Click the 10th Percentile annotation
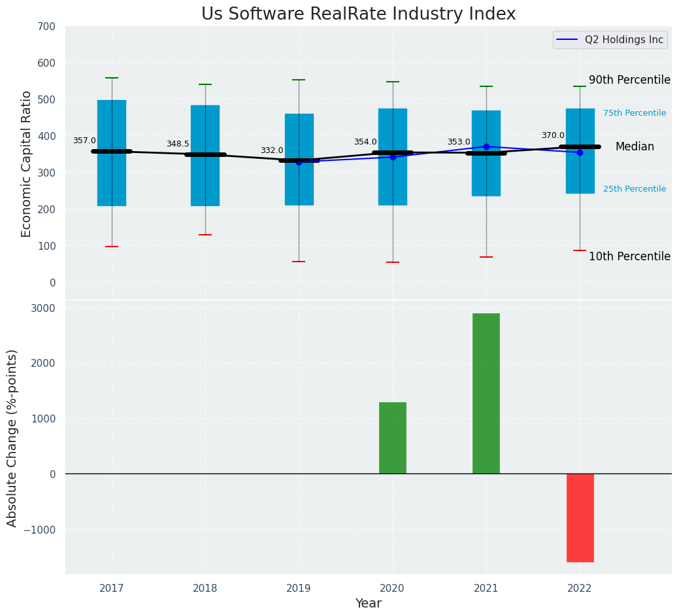679x616 pixels. coord(629,256)
